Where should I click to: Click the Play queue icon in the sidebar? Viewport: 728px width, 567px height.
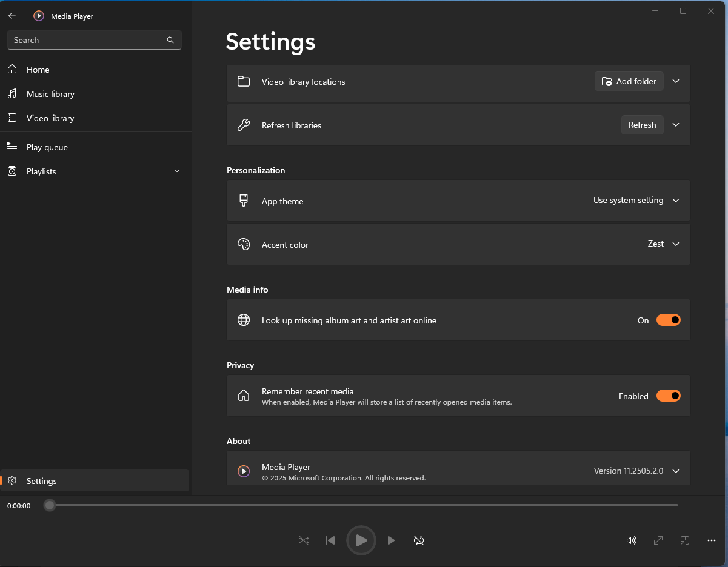pos(12,147)
